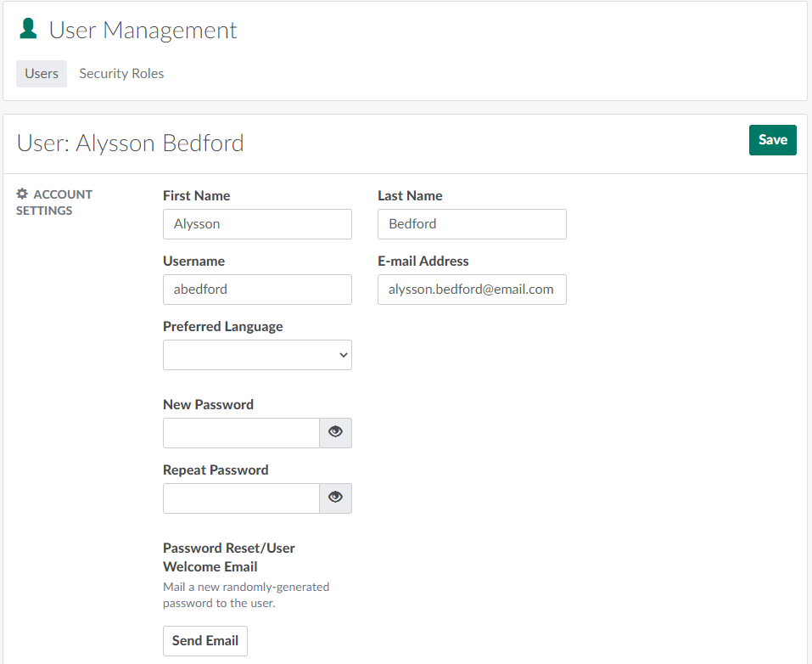The width and height of the screenshot is (812, 664).
Task: Click the Send Email button
Action: tap(204, 641)
